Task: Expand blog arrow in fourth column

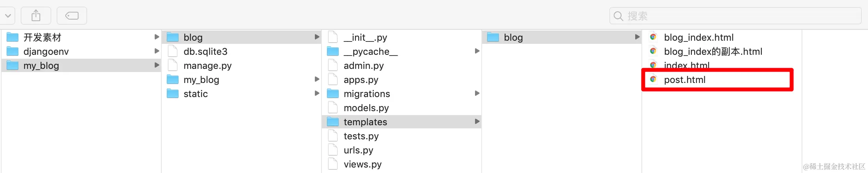Action: 637,37
